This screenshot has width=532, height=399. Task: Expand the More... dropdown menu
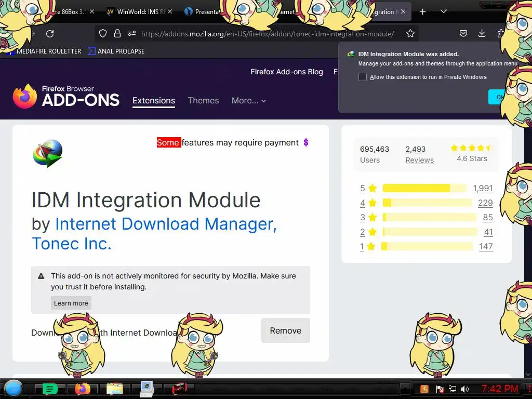coord(249,101)
